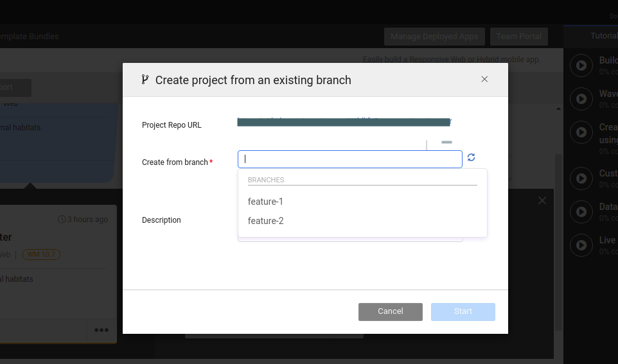This screenshot has height=364, width=618.
Task: Play the Data tutorial icon
Action: (x=581, y=212)
